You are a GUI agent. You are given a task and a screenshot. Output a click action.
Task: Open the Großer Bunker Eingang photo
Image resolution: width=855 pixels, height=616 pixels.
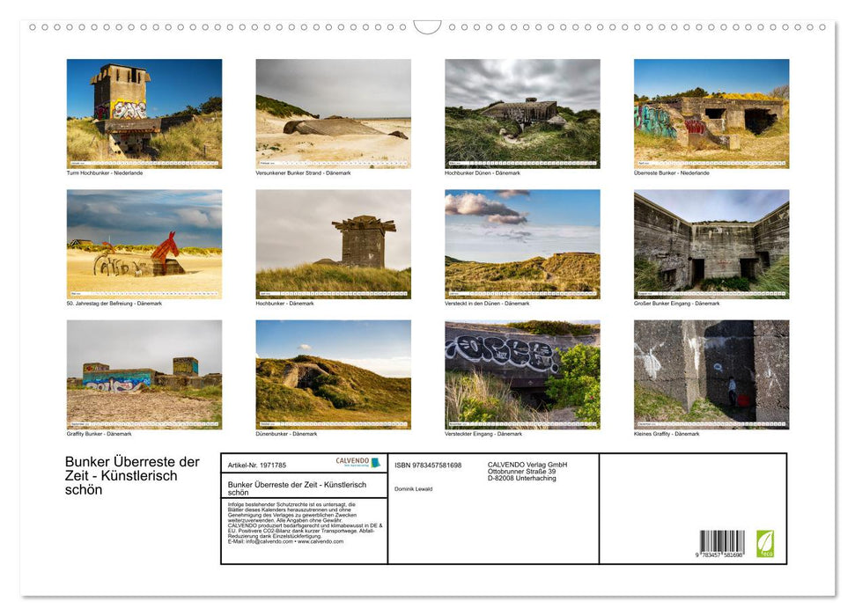[x=711, y=244]
